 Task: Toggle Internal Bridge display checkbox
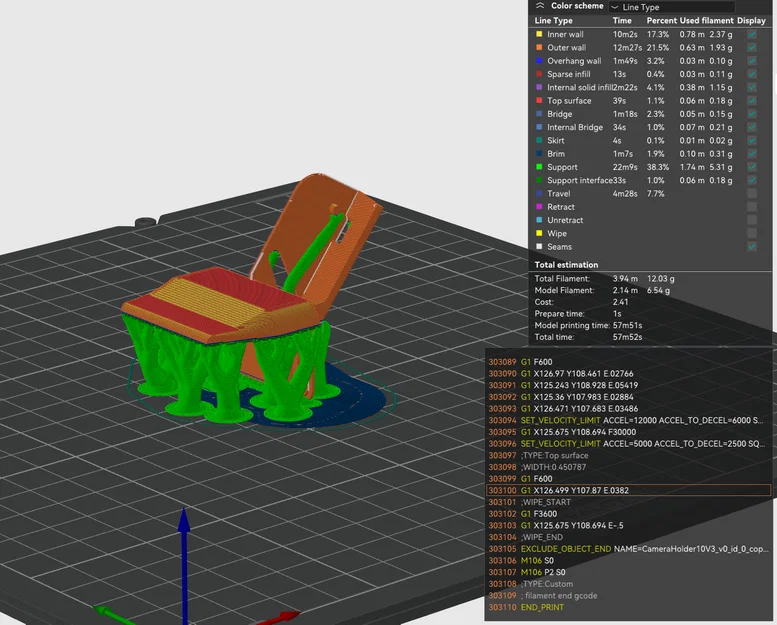752,127
